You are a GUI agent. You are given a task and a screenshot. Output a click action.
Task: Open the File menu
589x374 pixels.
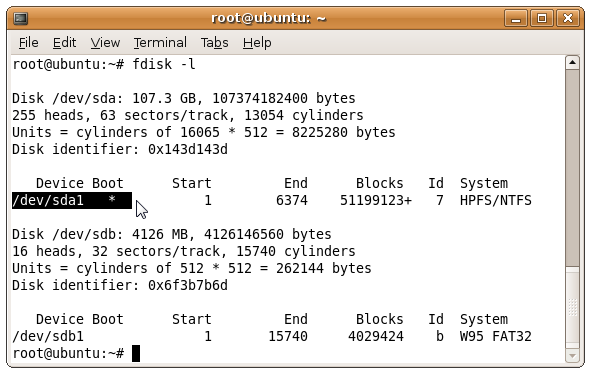(29, 43)
